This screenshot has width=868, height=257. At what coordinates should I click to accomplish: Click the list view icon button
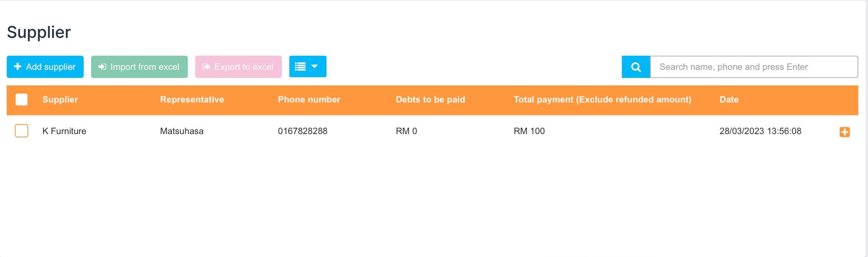300,67
